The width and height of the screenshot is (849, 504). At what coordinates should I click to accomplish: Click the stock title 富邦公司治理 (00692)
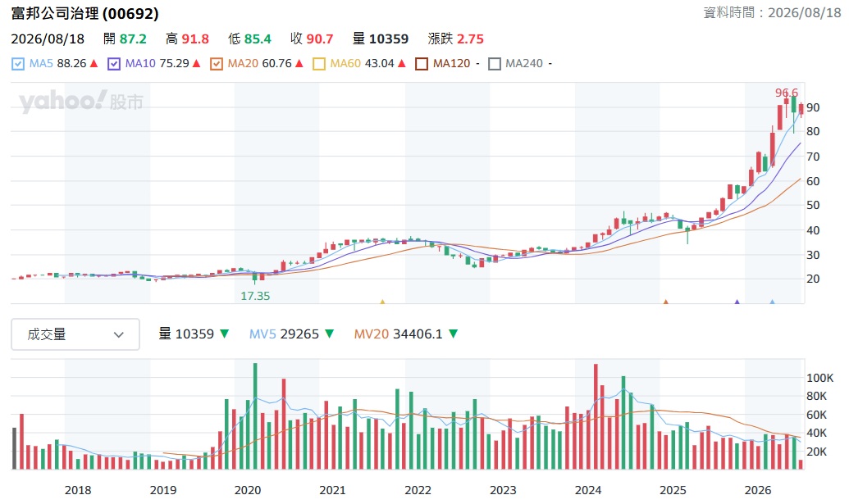(x=85, y=13)
